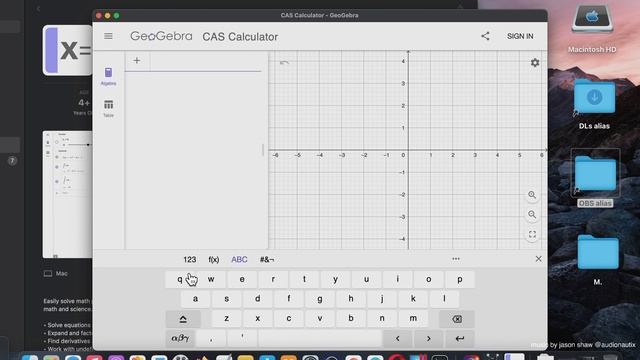Tap the u key
This screenshot has height=360, width=640.
pyautogui.click(x=366, y=279)
